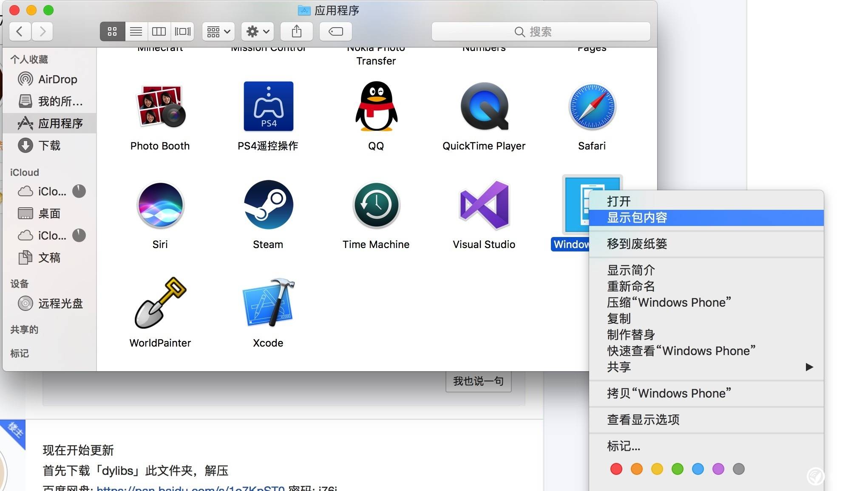Choose 标记… from the context menu

click(x=706, y=446)
